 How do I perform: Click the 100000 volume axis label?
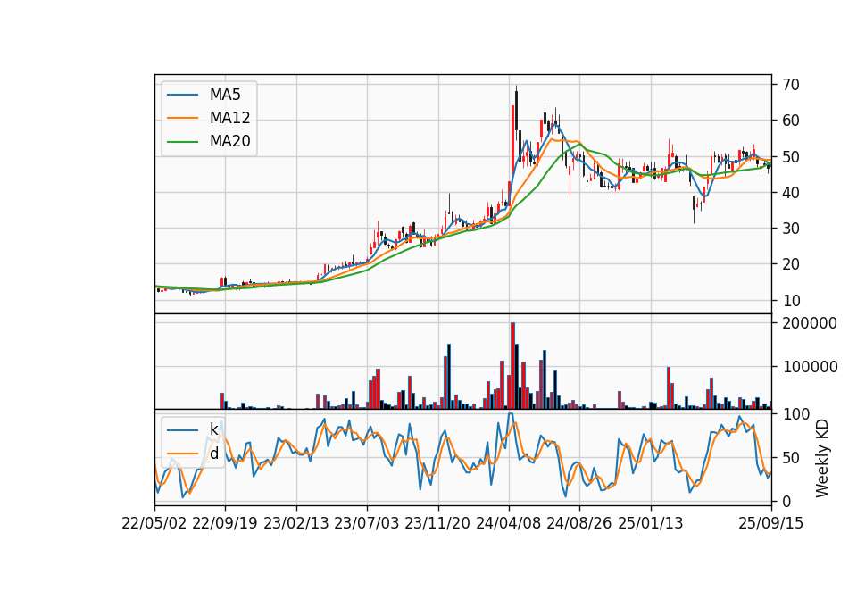pyautogui.click(x=810, y=367)
